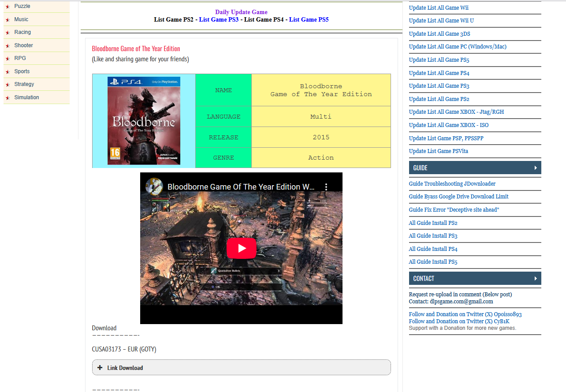Follow Opoisso893 on Twitter link
The height and width of the screenshot is (392, 566).
point(465,314)
